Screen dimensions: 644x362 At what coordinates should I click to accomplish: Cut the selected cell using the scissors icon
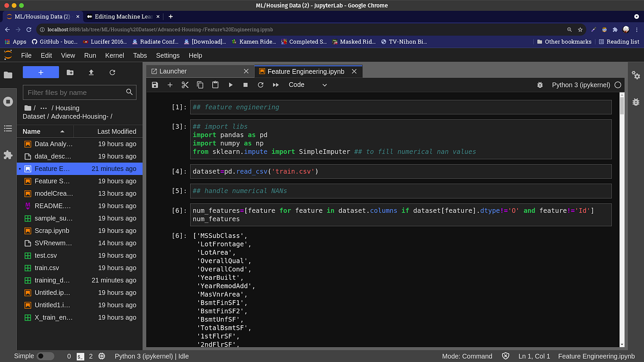185,85
